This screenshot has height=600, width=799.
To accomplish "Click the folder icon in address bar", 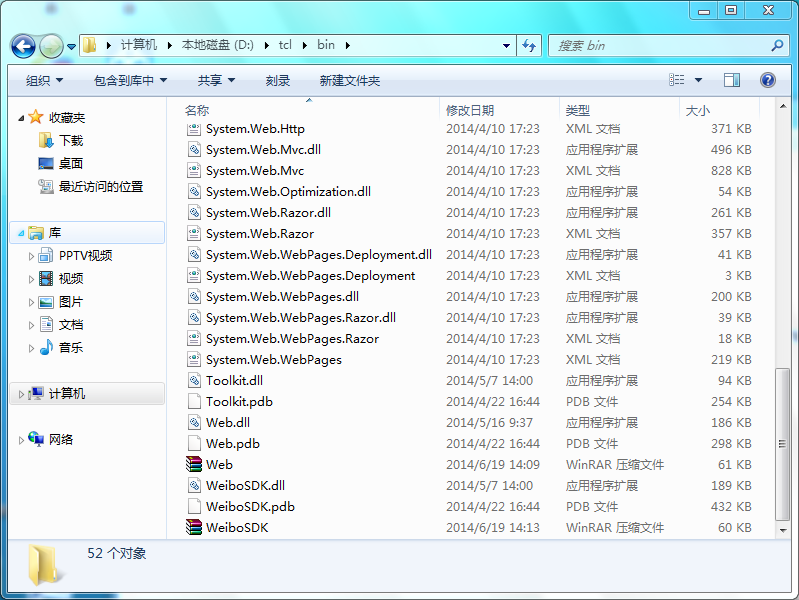I will (90, 45).
